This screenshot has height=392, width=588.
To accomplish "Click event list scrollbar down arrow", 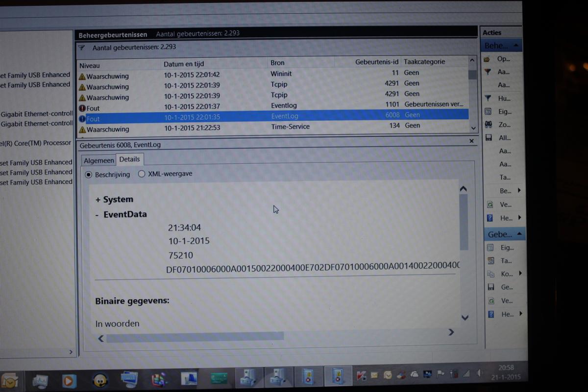I will pos(473,128).
